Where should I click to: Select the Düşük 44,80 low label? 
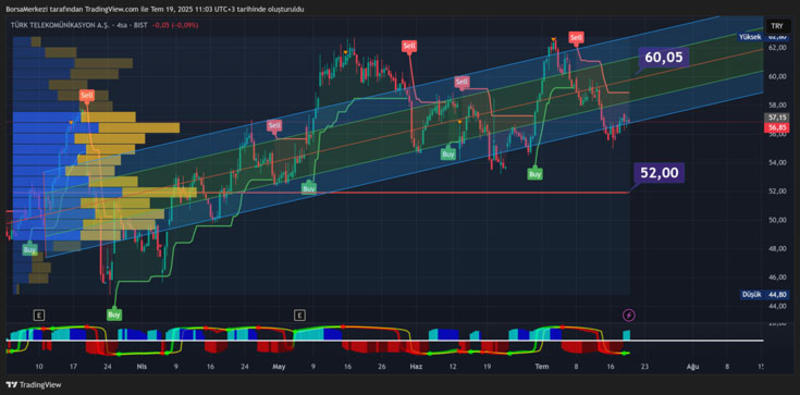764,294
